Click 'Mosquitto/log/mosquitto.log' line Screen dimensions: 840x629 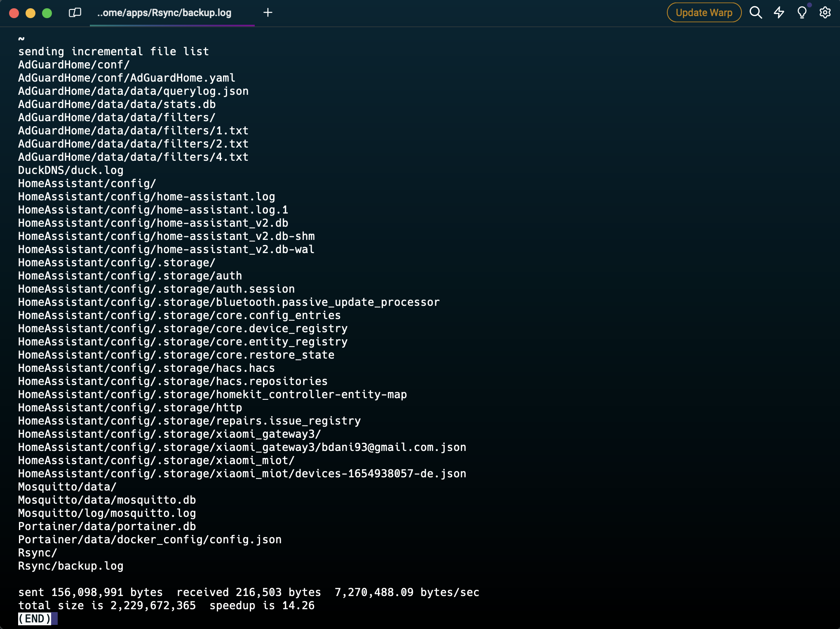click(107, 513)
